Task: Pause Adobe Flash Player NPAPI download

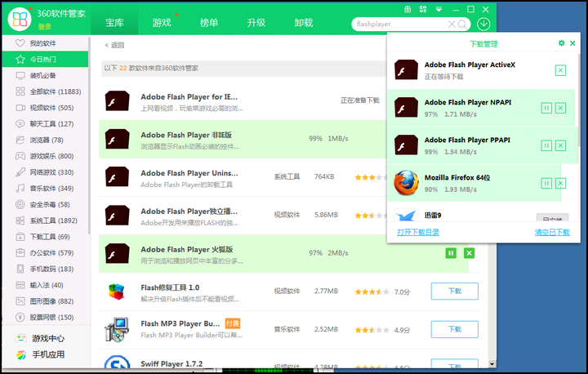Action: point(546,108)
